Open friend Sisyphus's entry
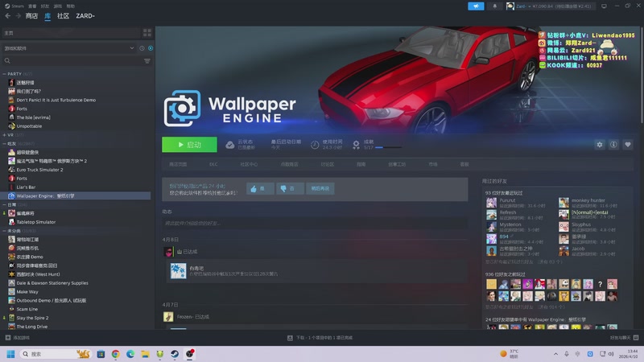Viewport: 644px width, 362px height. click(589, 227)
